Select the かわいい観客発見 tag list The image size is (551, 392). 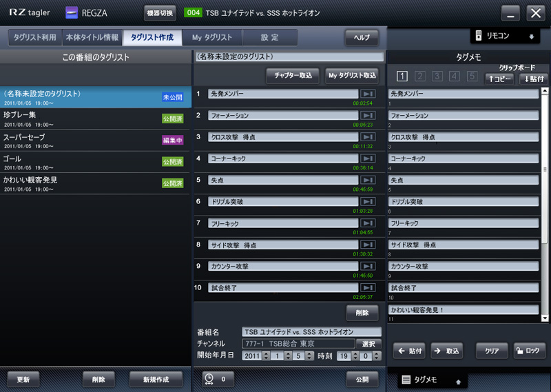[x=95, y=183]
